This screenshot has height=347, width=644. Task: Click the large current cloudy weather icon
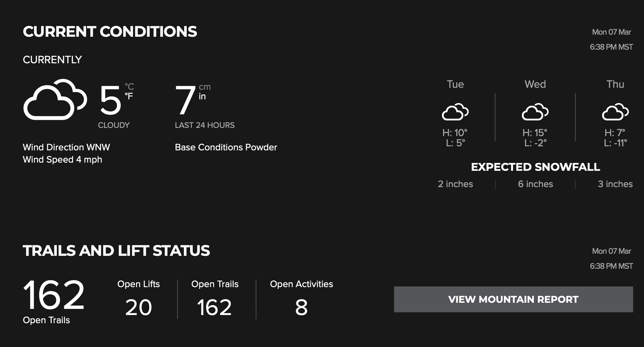(x=55, y=99)
